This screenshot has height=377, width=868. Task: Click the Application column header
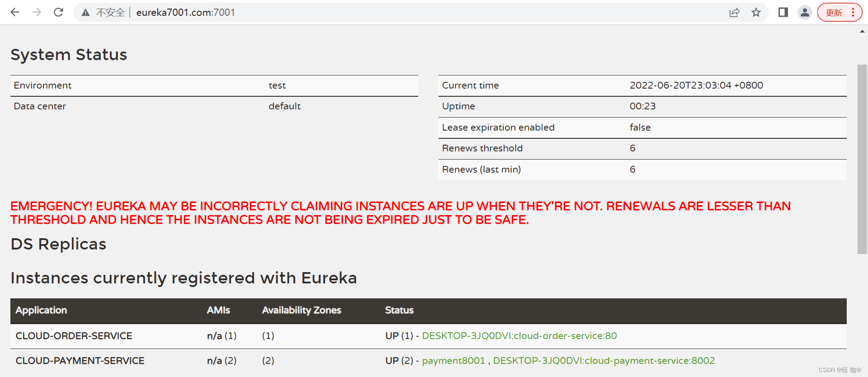[x=41, y=310]
